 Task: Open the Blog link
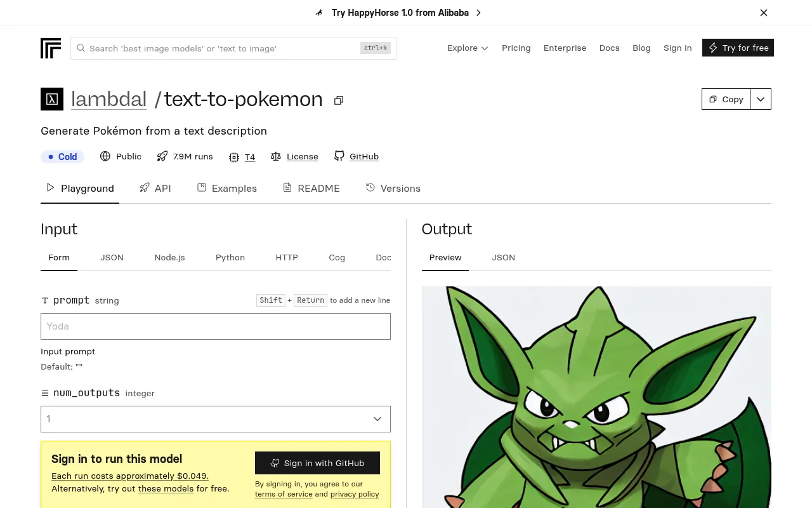coord(641,48)
